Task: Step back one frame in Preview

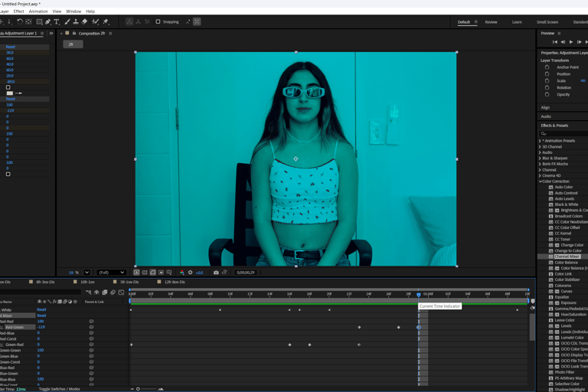Action: (563, 42)
